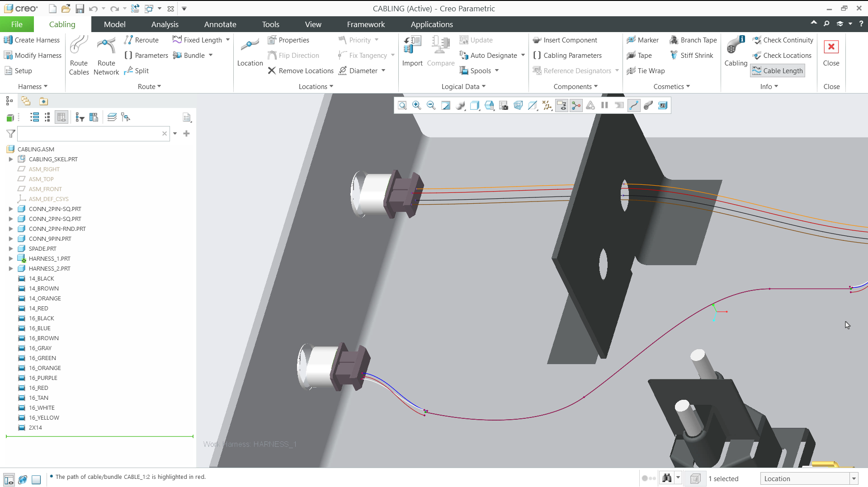
Task: Click Check Locations button
Action: click(x=782, y=55)
